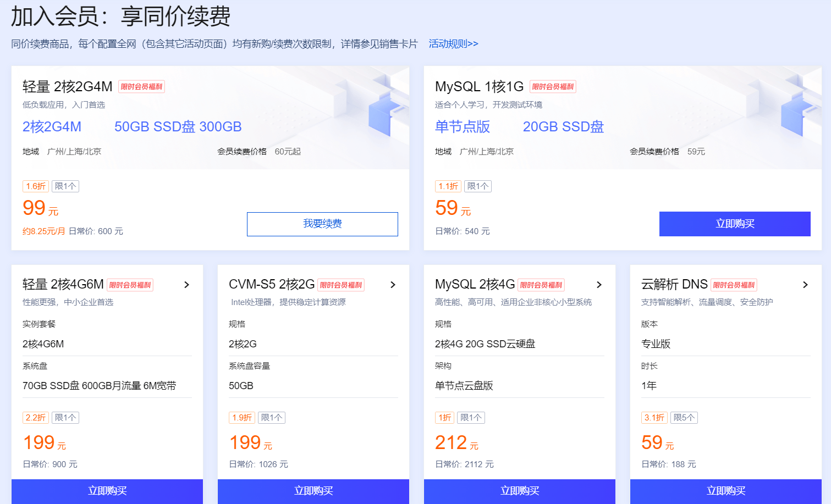Open the 活动规则>> link
The image size is (831, 504).
(453, 44)
